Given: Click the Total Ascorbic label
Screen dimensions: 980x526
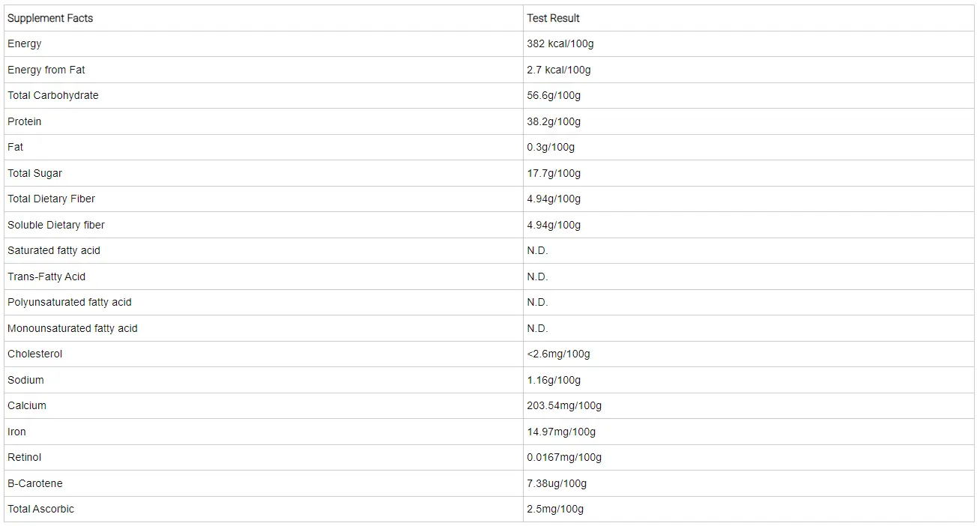Looking at the screenshot, I should click(x=41, y=509).
